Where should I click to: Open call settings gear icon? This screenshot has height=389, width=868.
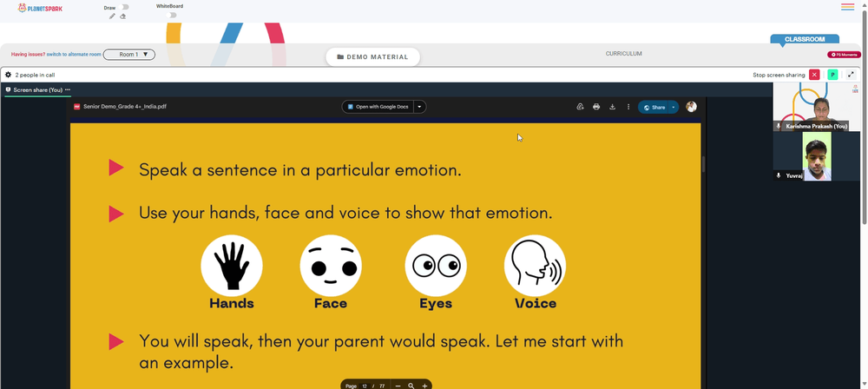coord(9,75)
